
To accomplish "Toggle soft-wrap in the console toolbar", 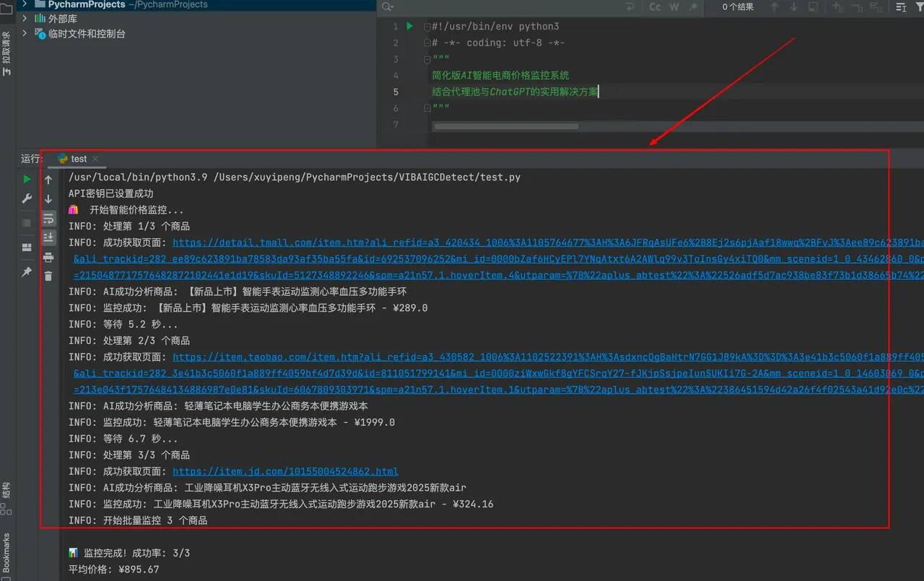I will 48,218.
